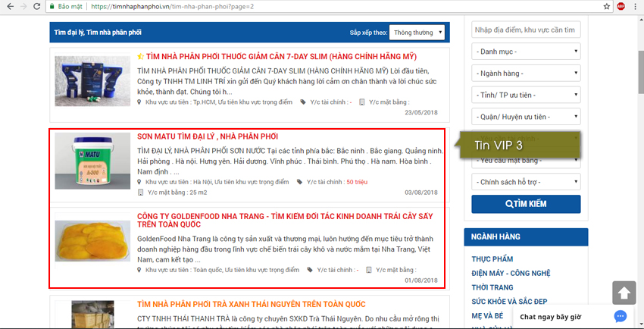
Task: Click the NGÀNH HÀNG sidebar header
Action: (x=526, y=237)
